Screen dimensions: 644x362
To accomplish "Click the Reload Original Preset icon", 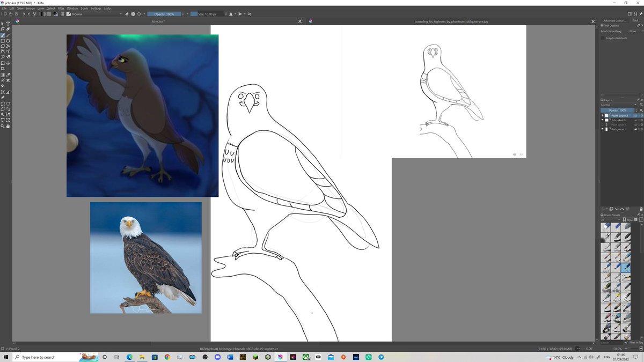I will (139, 14).
